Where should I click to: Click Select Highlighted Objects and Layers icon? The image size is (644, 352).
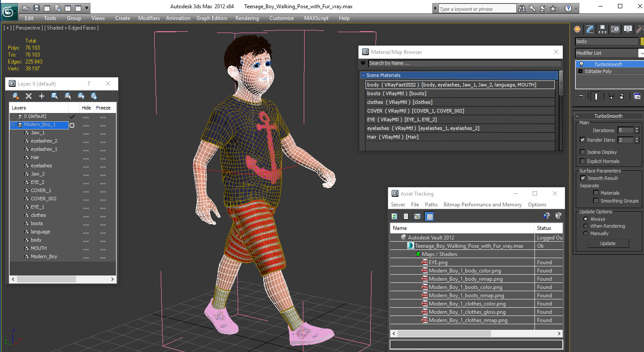click(55, 96)
